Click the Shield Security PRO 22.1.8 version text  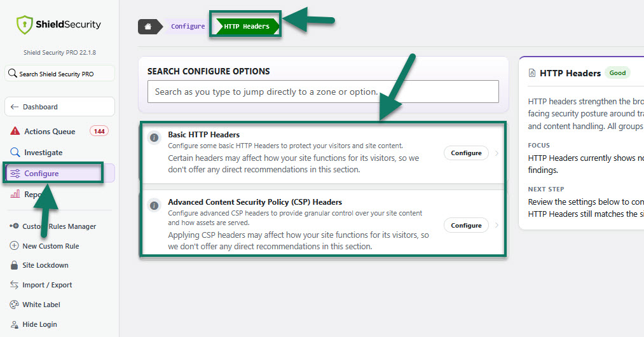tap(60, 53)
